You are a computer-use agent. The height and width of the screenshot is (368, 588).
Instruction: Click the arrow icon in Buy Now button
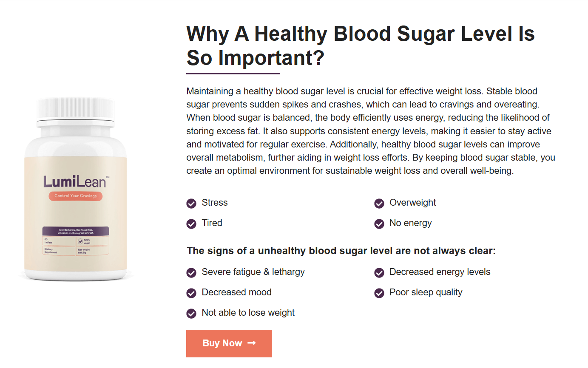tap(252, 343)
